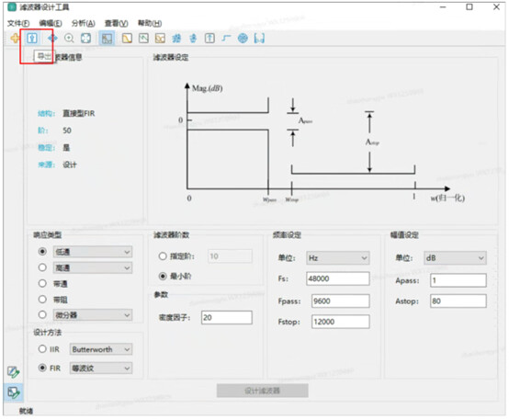Select the 高通 (highpass) radio button

[42, 267]
